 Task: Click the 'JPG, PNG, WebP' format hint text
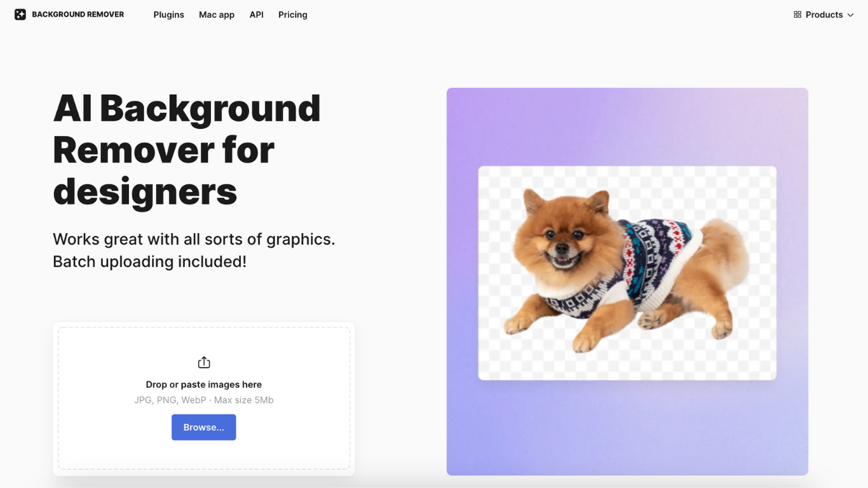(x=203, y=400)
